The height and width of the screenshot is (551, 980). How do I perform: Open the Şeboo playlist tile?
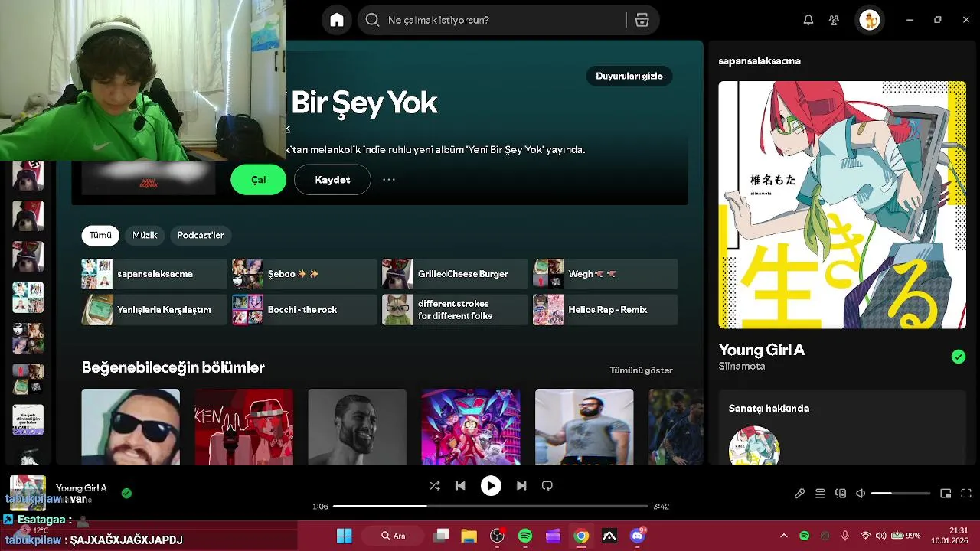tap(305, 274)
